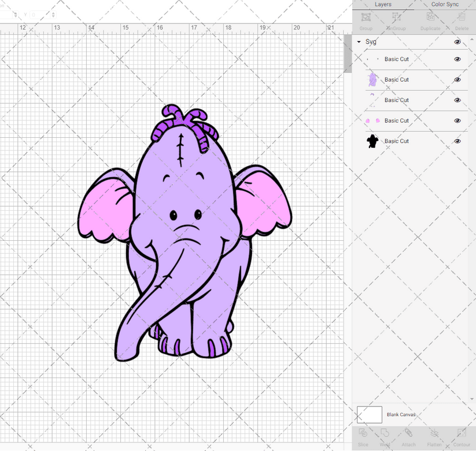Click the third Basic Cut layer name
The width and height of the screenshot is (476, 451).
[x=397, y=100]
